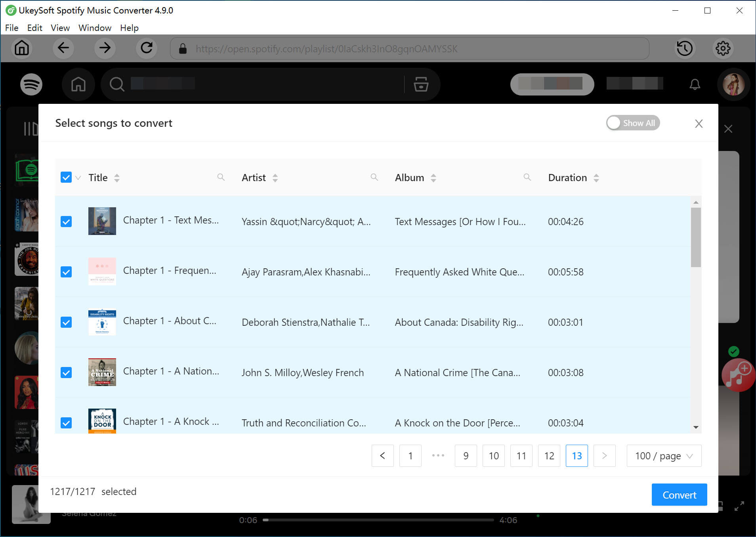756x537 pixels.
Task: Jump to page 11
Action: 521,456
